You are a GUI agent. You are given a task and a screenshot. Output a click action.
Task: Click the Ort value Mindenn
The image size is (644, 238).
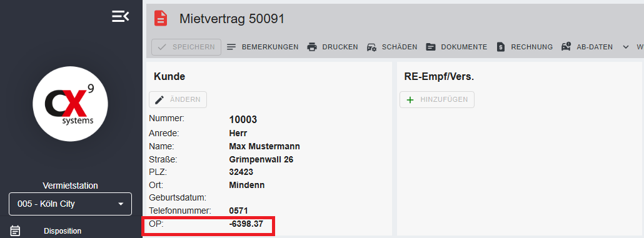tap(247, 185)
